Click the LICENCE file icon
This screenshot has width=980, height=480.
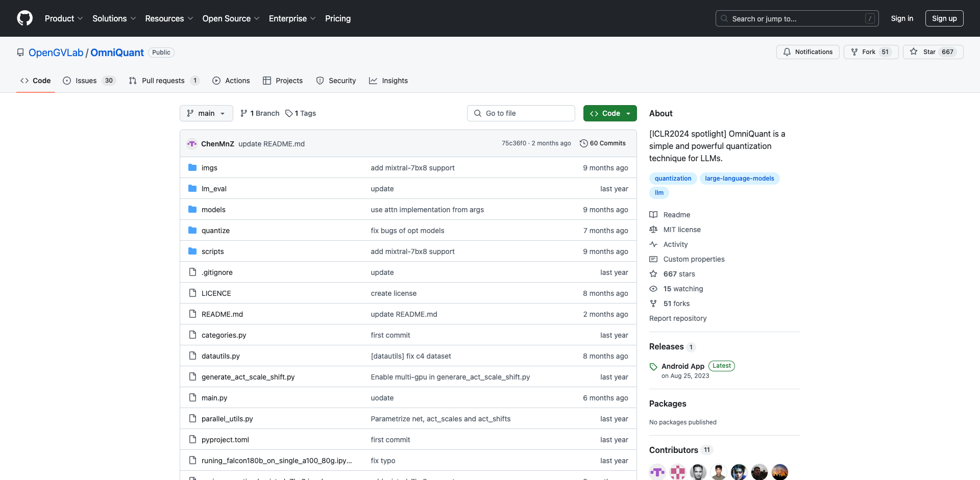[x=192, y=293]
